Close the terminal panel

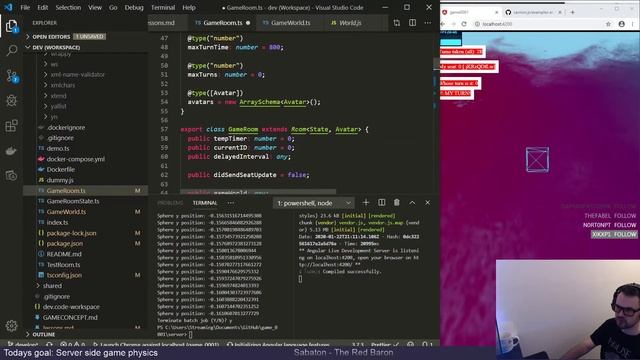[427, 202]
